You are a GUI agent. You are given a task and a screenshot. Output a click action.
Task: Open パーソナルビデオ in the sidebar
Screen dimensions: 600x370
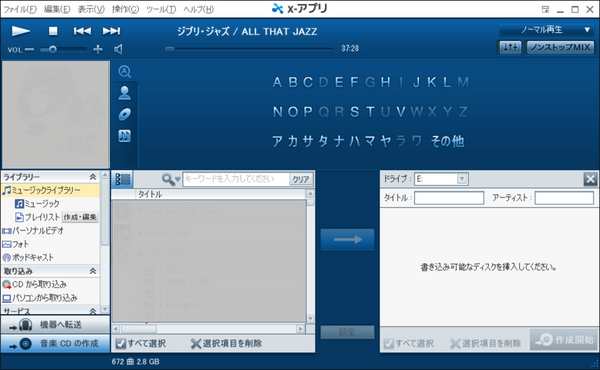click(x=33, y=230)
